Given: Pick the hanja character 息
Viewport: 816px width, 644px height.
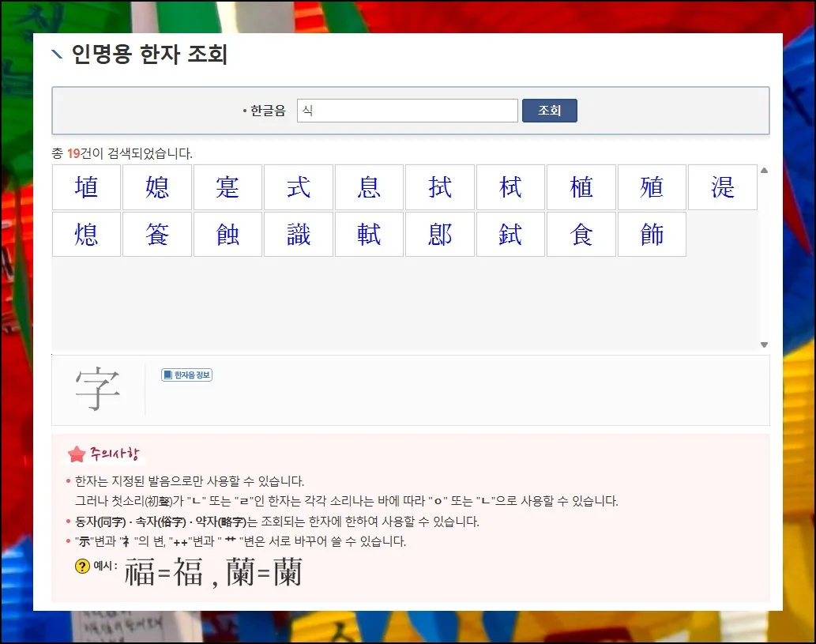Looking at the screenshot, I should [x=369, y=187].
